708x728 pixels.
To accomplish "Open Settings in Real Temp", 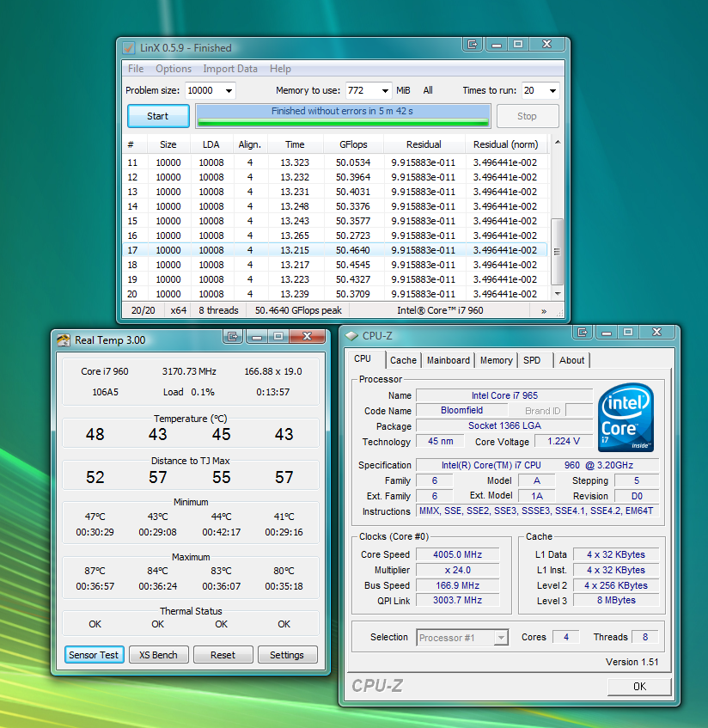I will coord(287,655).
